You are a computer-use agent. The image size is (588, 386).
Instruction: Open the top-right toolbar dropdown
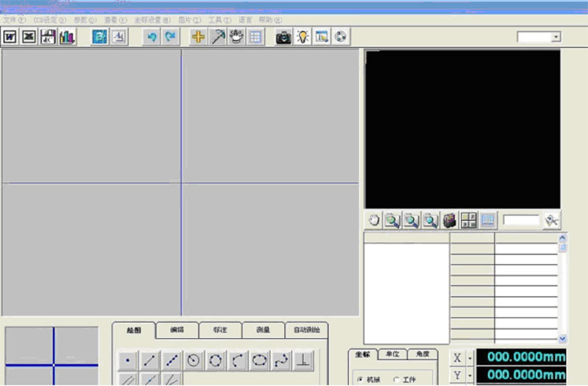click(x=556, y=37)
